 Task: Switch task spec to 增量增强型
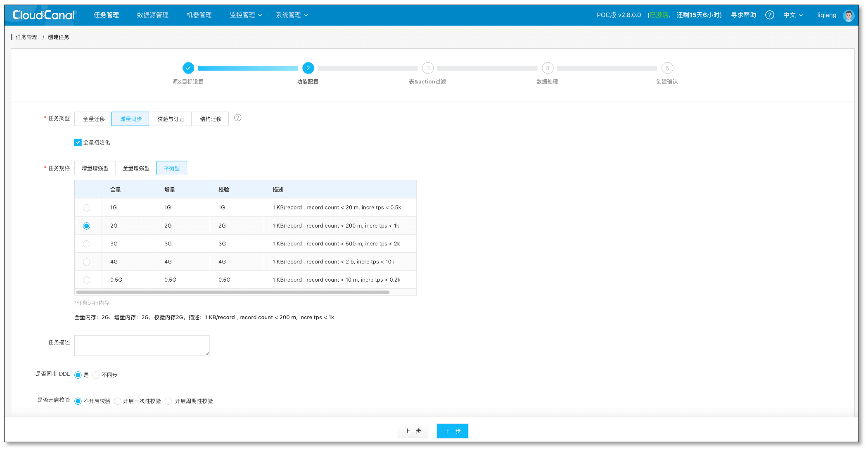click(x=95, y=168)
